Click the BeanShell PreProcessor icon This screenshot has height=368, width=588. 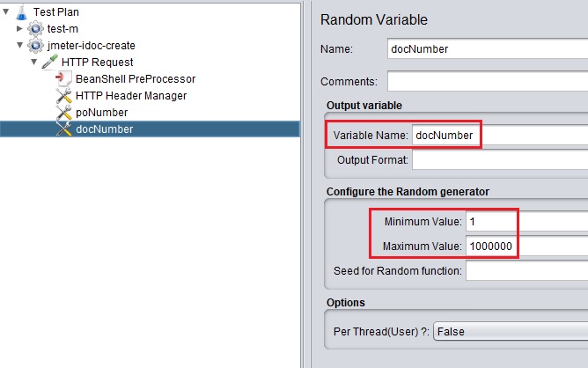[63, 78]
